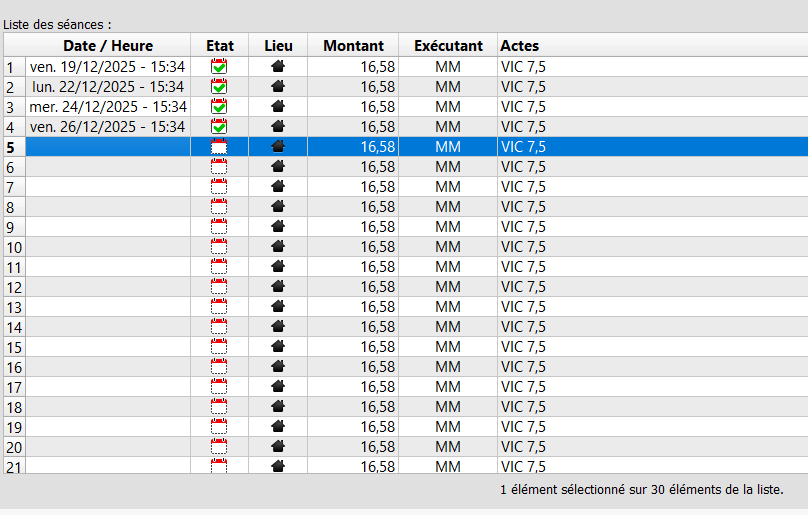Click the empty calendar icon in row 20

(219, 447)
